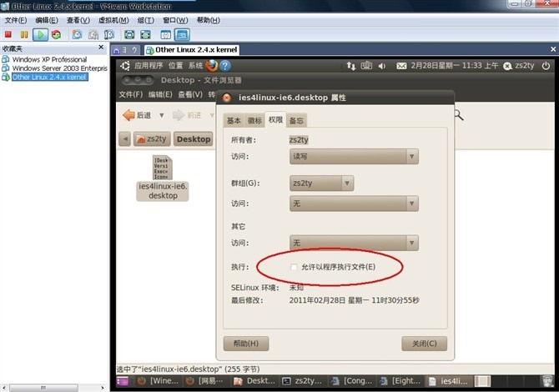
Task: Open the 其它 访问 dropdown showing 无
Action: (x=354, y=243)
